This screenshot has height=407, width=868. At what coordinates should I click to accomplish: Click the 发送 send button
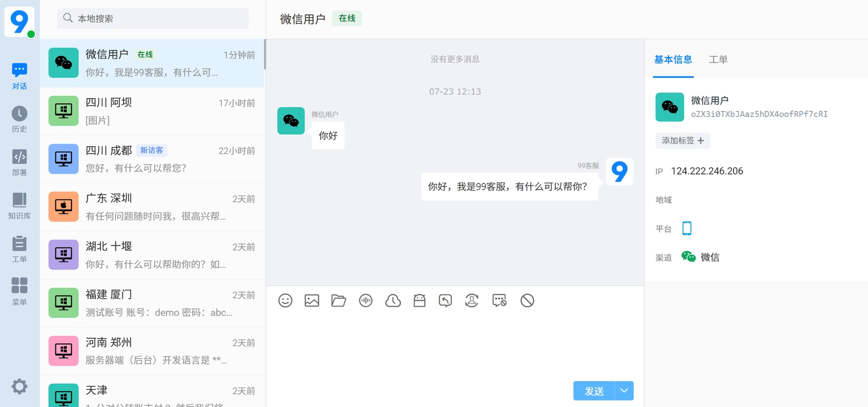point(594,391)
